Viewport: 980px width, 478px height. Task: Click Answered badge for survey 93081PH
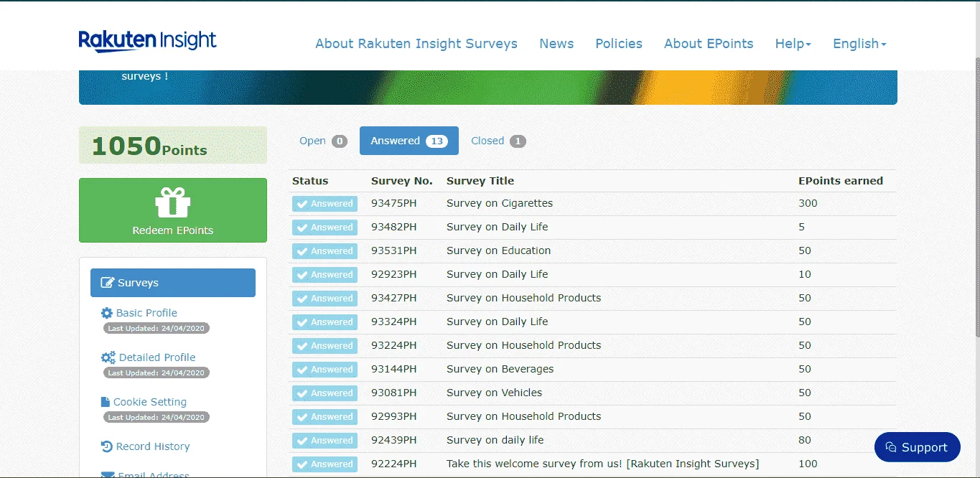coord(325,393)
